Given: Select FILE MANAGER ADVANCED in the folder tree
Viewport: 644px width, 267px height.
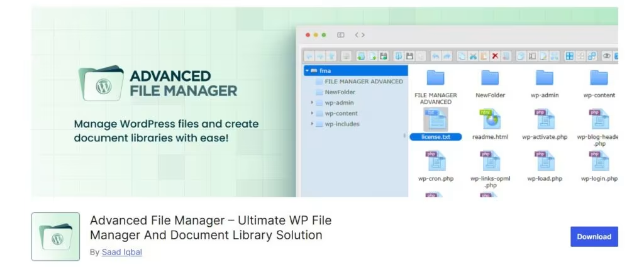Looking at the screenshot, I should click(364, 81).
